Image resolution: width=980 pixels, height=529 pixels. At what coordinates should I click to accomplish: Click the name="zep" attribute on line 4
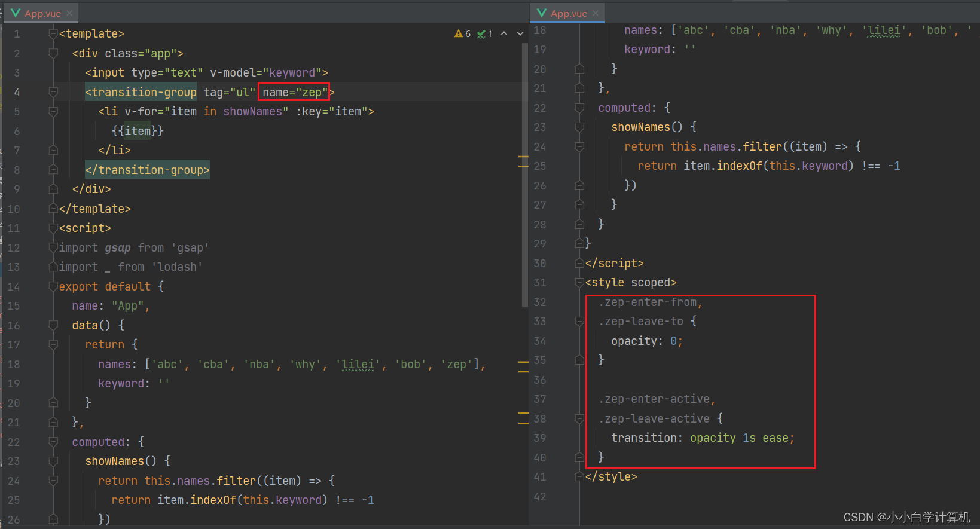click(295, 92)
